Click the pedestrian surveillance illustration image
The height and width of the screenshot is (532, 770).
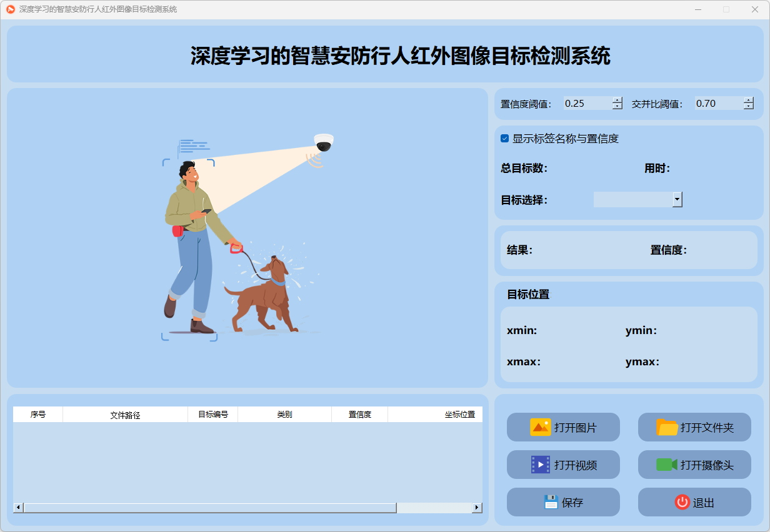[247, 237]
